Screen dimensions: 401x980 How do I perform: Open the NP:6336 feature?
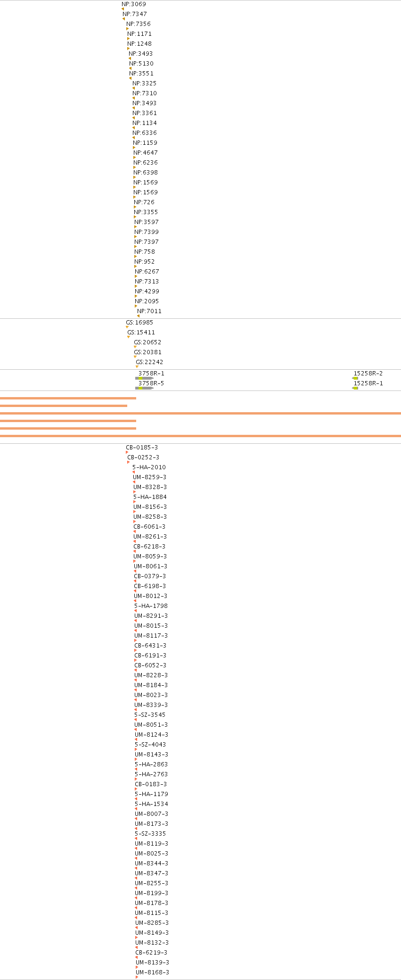point(145,133)
